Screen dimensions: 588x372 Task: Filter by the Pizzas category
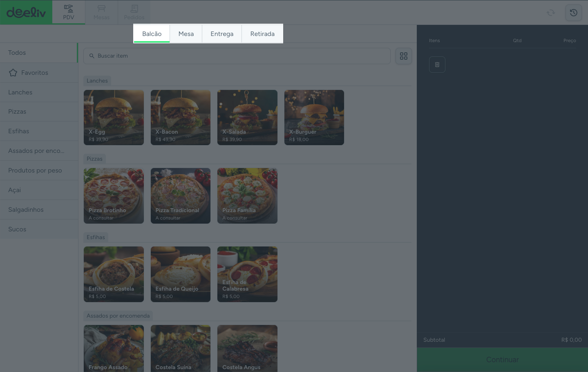(x=17, y=112)
